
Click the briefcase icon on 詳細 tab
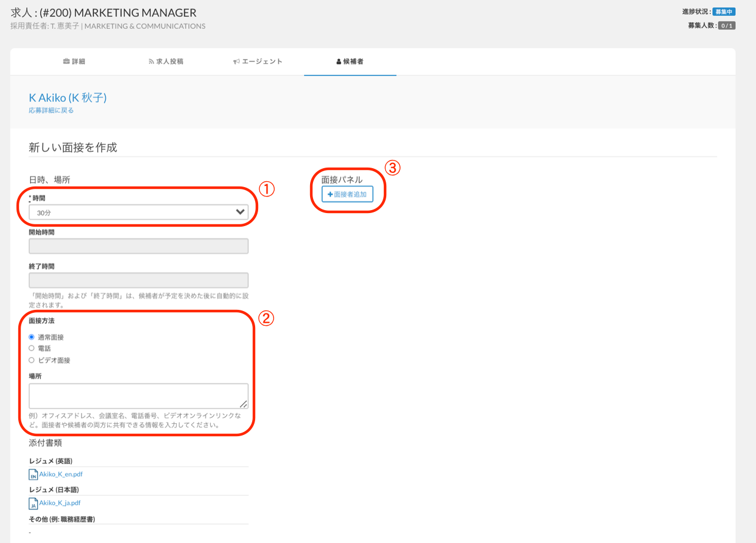pyautogui.click(x=66, y=61)
